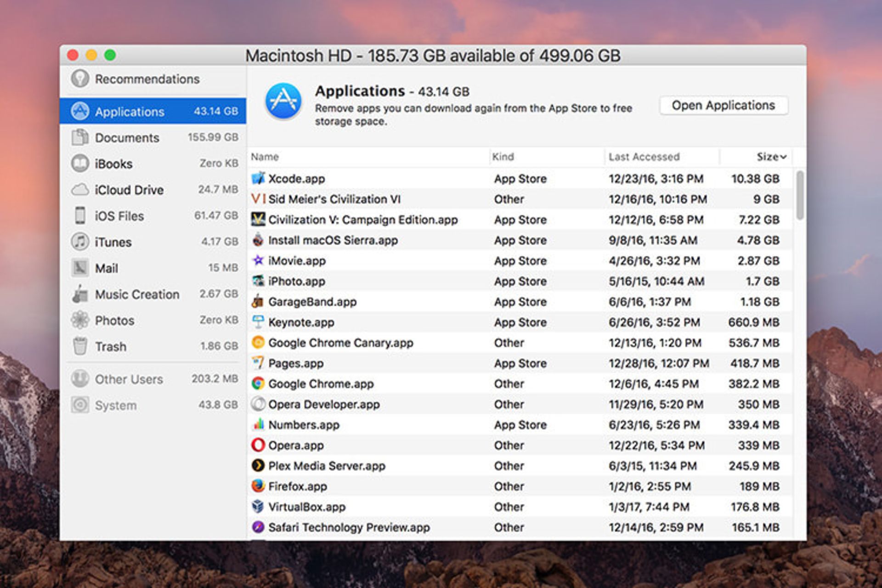882x588 pixels.
Task: Open Recommendations in the sidebar
Action: 147,79
